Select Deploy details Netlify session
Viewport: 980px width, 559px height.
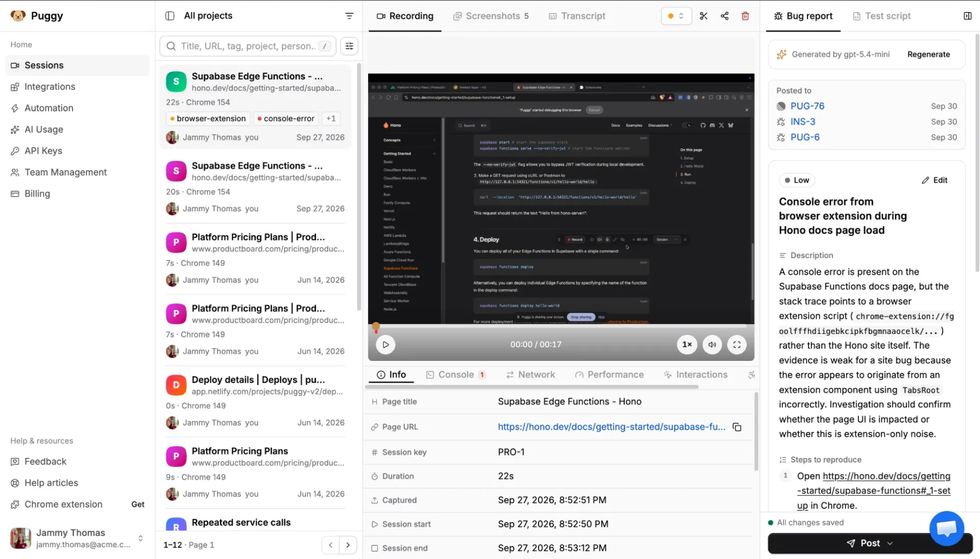pyautogui.click(x=255, y=401)
